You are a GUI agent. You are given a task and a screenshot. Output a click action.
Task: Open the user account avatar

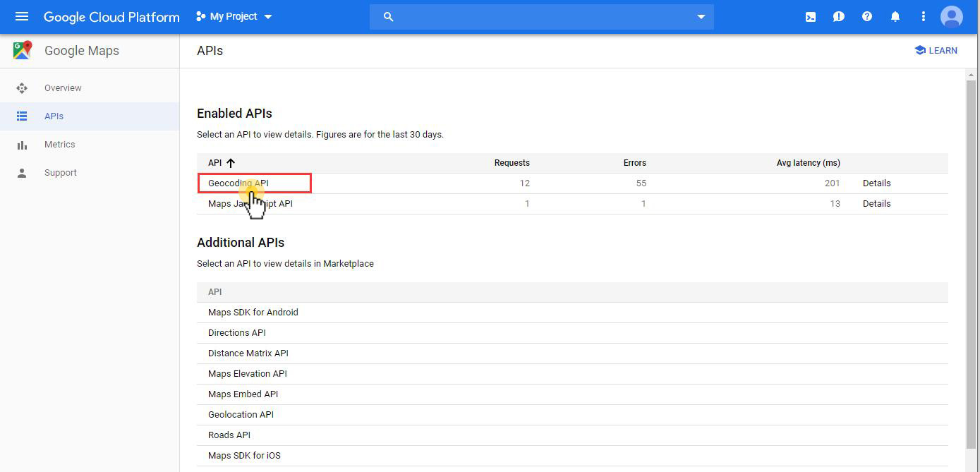[x=952, y=16]
